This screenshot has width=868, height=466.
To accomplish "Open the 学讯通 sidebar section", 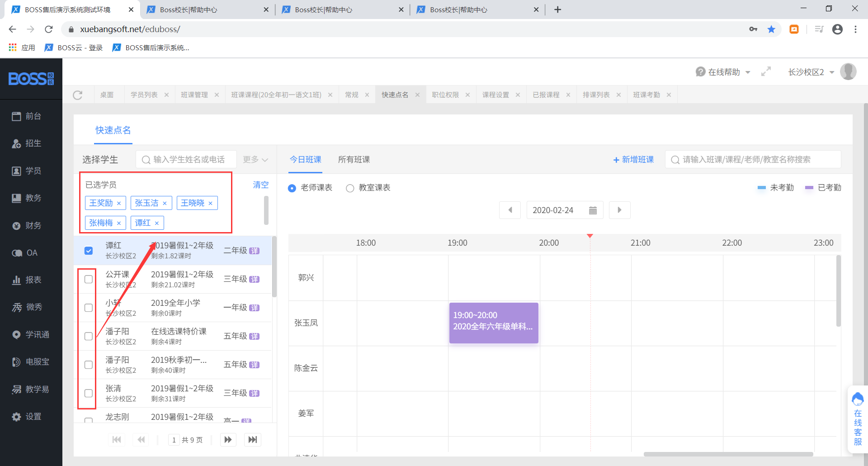I will click(x=31, y=335).
